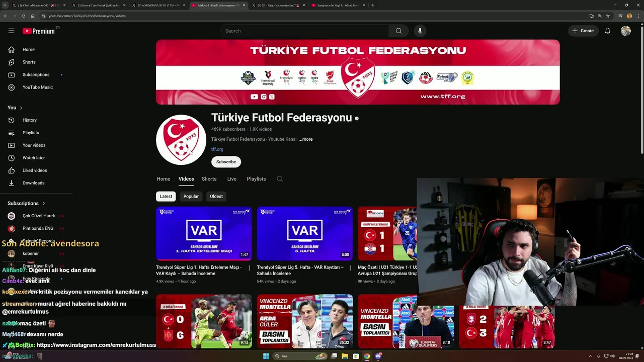This screenshot has height=362, width=644.
Task: Select the channel Videos tab
Action: [186, 179]
